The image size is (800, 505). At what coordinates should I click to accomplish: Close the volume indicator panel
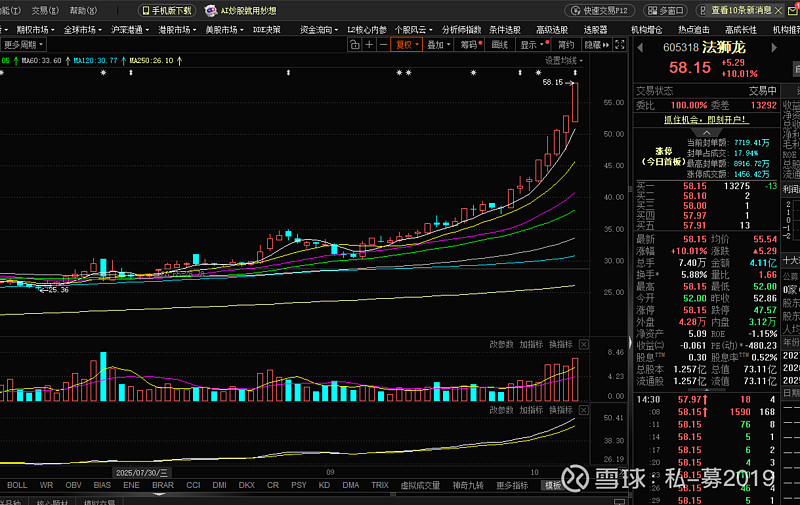(584, 344)
